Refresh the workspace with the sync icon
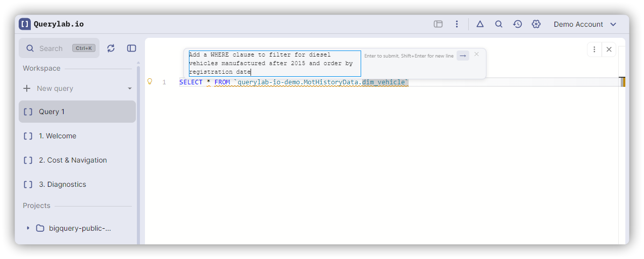 pyautogui.click(x=111, y=48)
